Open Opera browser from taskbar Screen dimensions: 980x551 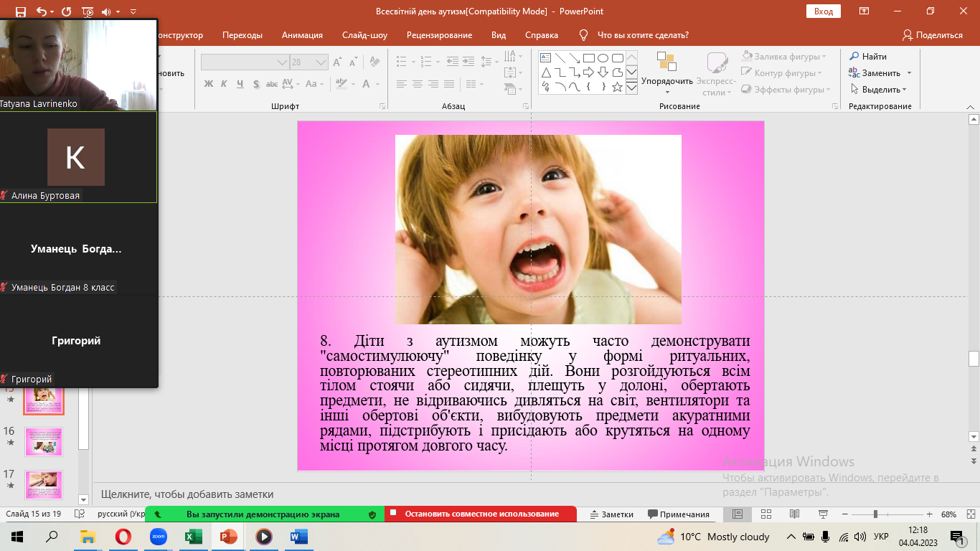[123, 536]
